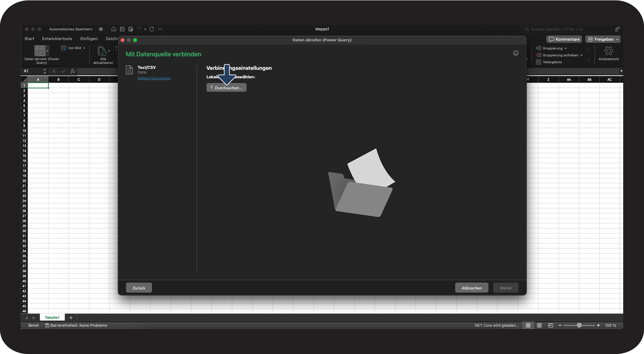Click the Durchsuchen... button
The height and width of the screenshot is (354, 644).
click(226, 87)
